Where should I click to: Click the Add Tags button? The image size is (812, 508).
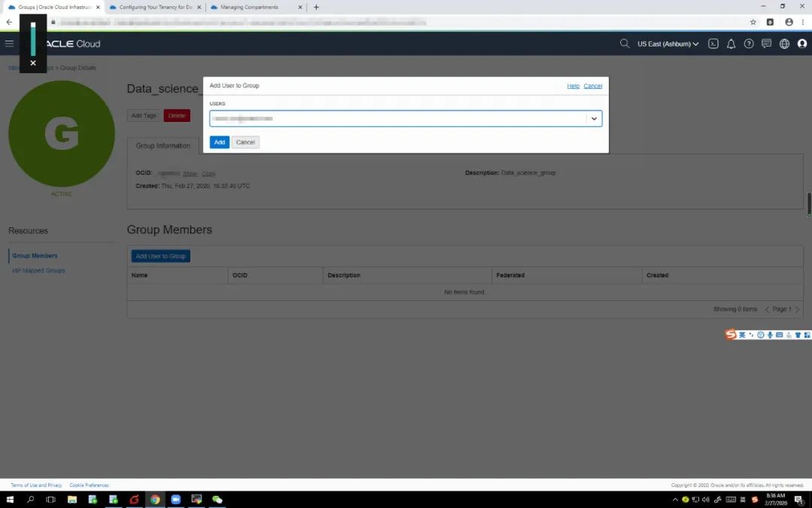tap(144, 116)
